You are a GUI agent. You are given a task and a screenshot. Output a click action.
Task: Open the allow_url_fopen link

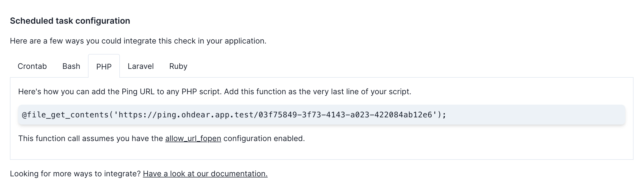point(193,138)
